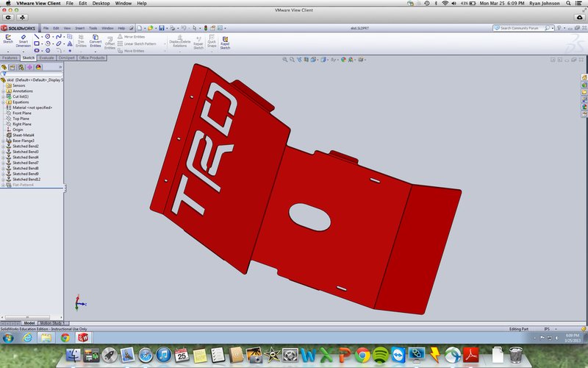Switch to the DimXpert ribbon tab
The height and width of the screenshot is (368, 588).
(67, 58)
